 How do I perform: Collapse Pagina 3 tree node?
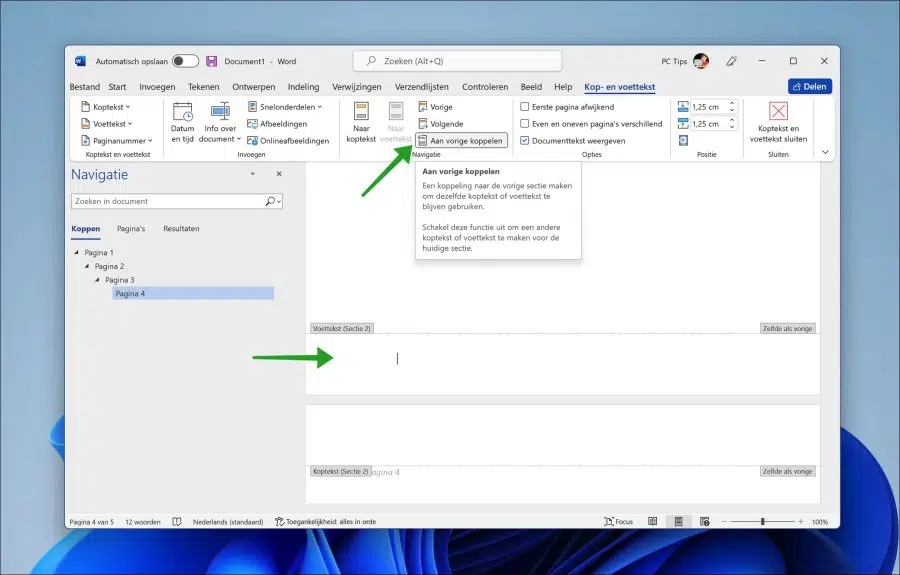point(97,280)
